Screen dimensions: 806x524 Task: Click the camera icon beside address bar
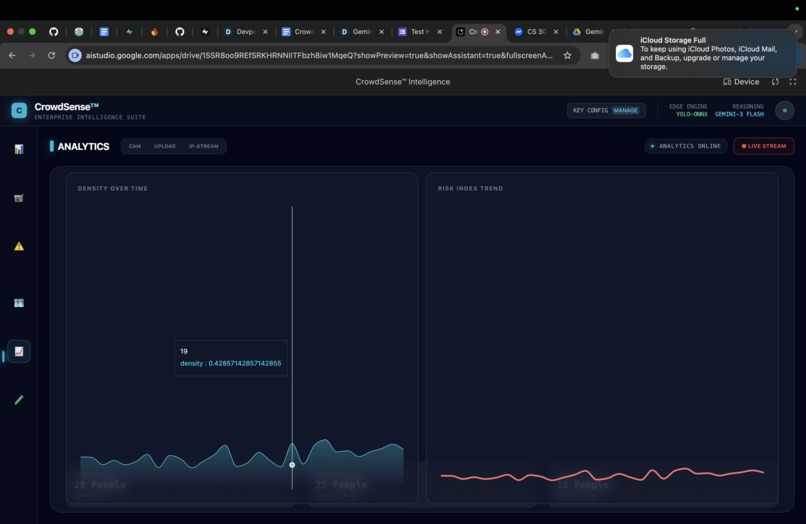click(x=595, y=56)
